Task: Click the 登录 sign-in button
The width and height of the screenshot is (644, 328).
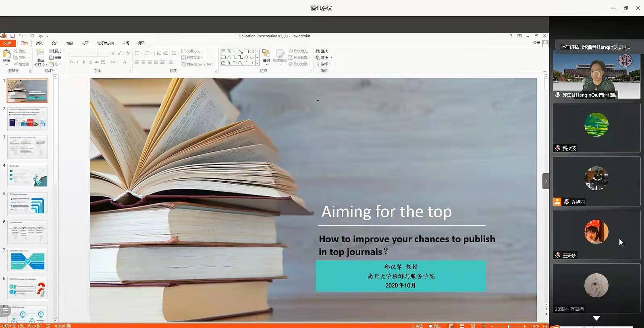Action: pyautogui.click(x=536, y=43)
